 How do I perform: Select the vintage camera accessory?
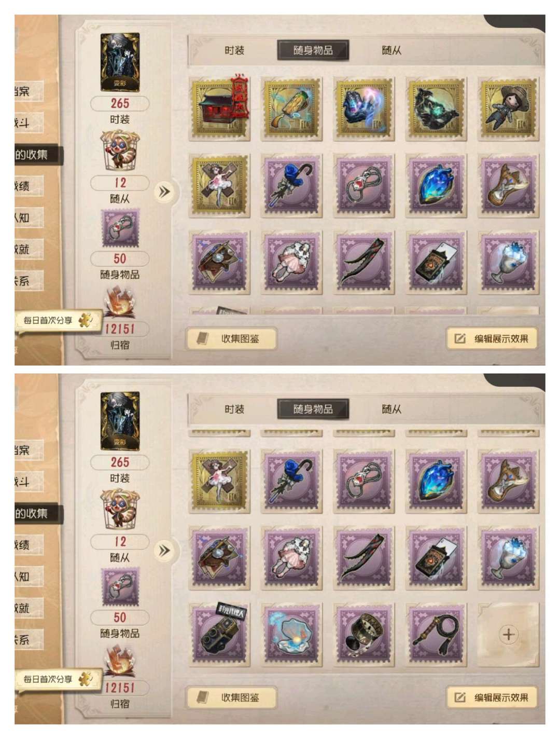click(220, 634)
